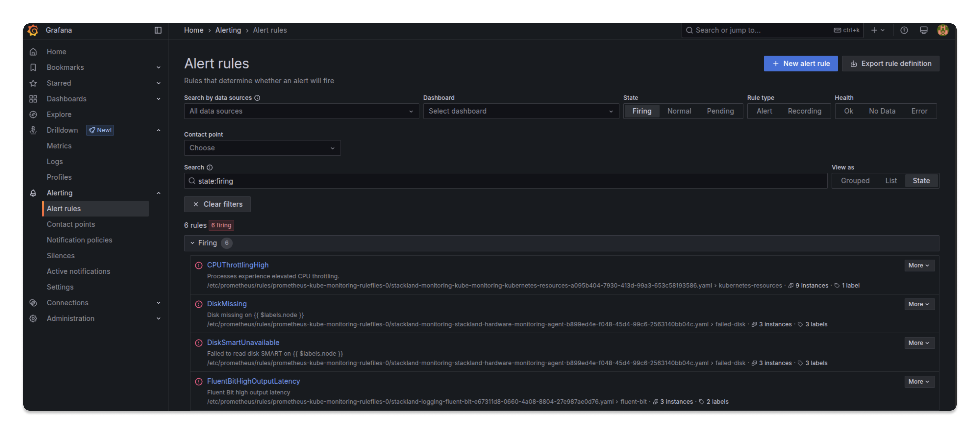Click the firing status icon for DiskSmartUnavailable
Image resolution: width=980 pixels, height=434 pixels.
click(199, 343)
